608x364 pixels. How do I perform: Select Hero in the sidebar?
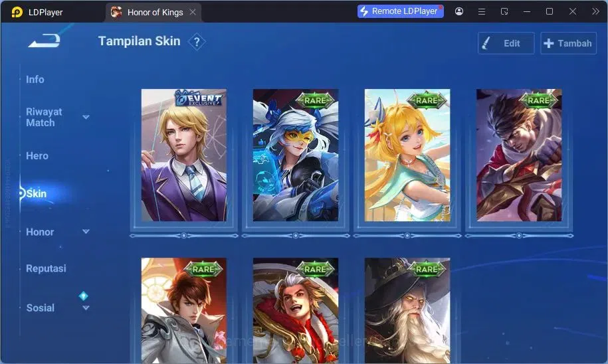pos(37,156)
